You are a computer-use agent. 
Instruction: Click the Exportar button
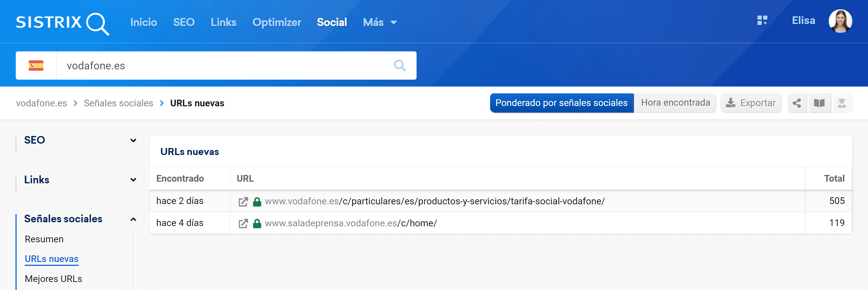(750, 103)
